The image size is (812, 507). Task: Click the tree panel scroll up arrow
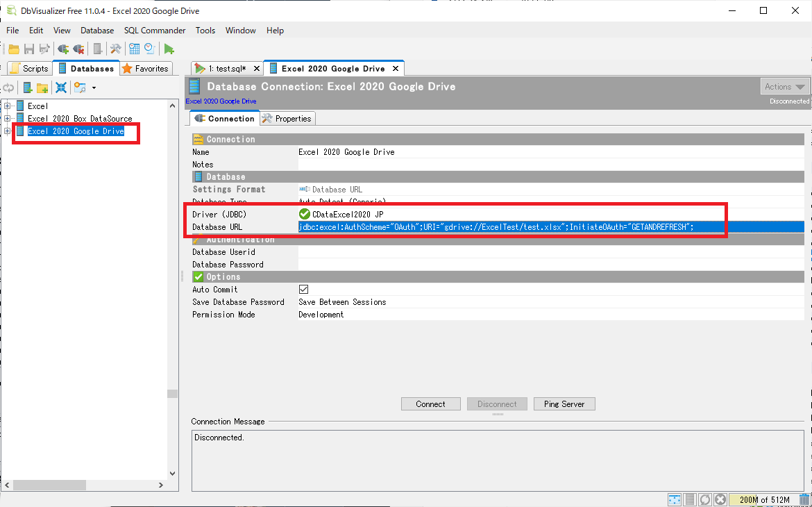coord(172,106)
